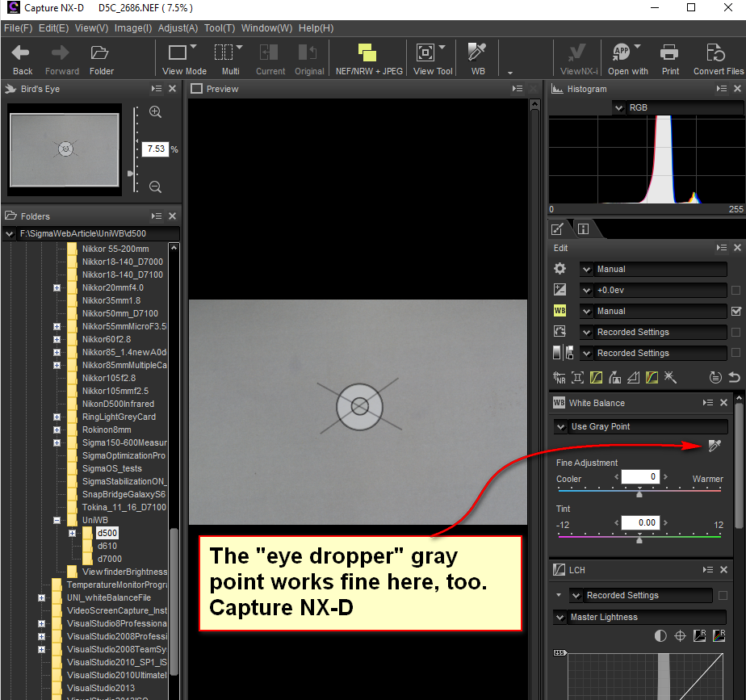Reset current channel curve icon in LCH
This screenshot has height=700, width=746.
coord(699,636)
